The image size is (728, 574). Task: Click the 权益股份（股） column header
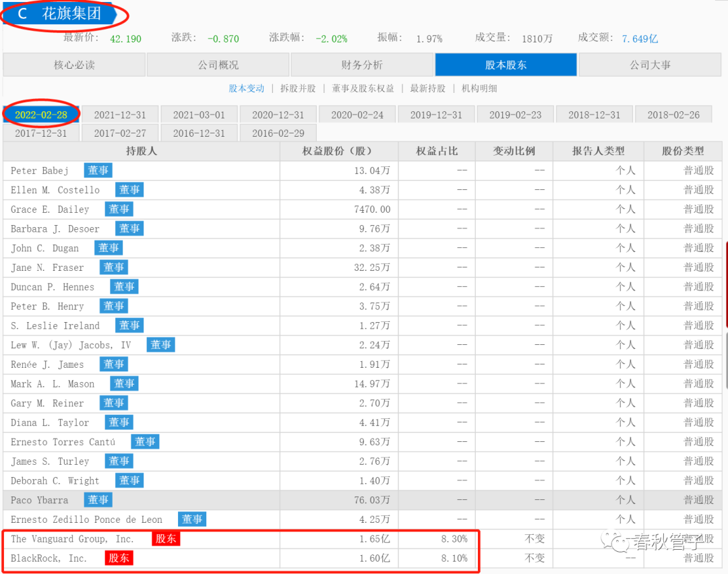(339, 152)
